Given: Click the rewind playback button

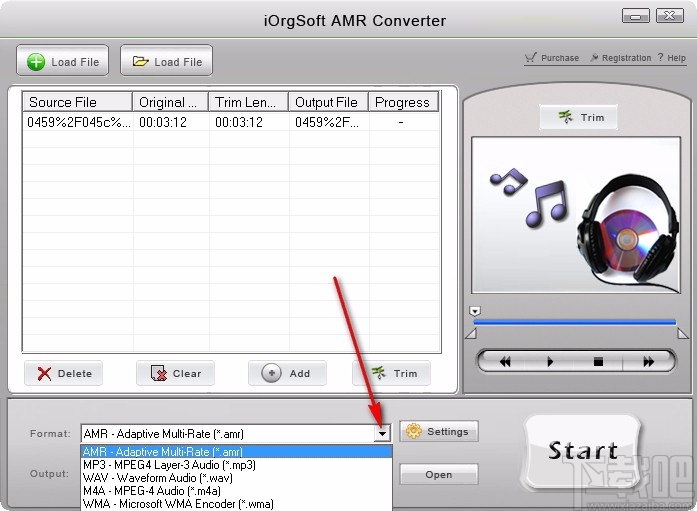Looking at the screenshot, I should pyautogui.click(x=505, y=362).
